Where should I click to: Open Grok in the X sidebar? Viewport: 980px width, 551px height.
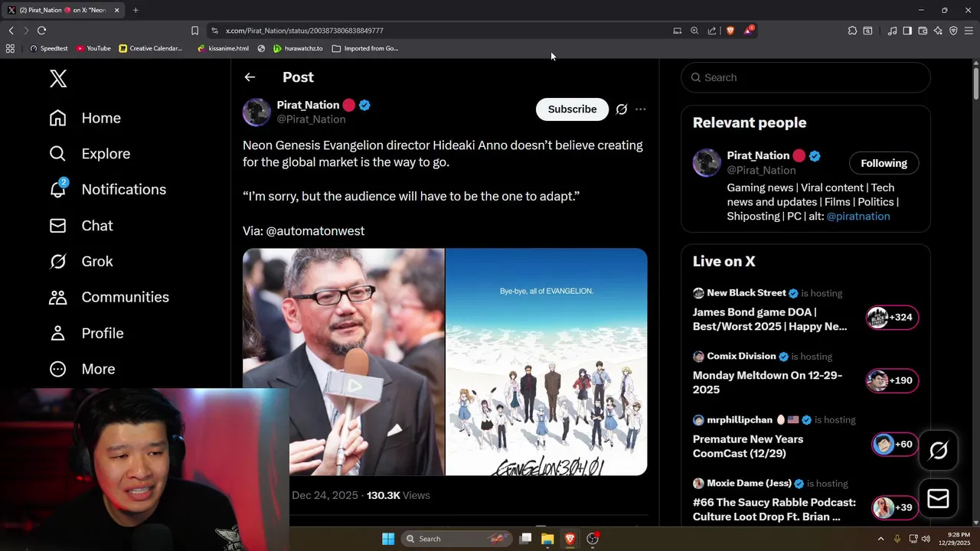[81, 262]
